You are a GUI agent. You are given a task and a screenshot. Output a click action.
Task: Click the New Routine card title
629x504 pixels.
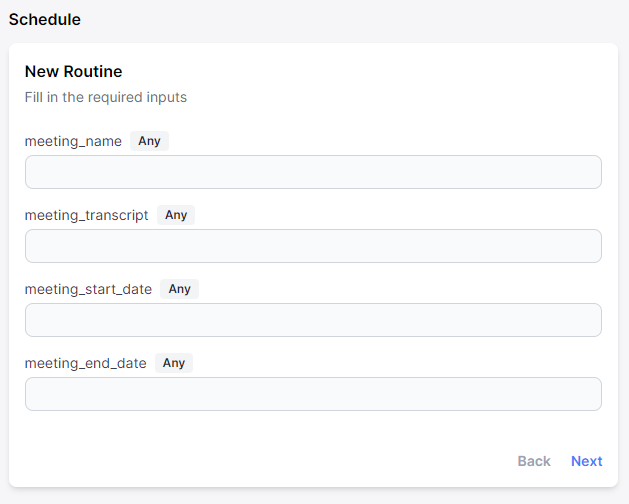(73, 71)
